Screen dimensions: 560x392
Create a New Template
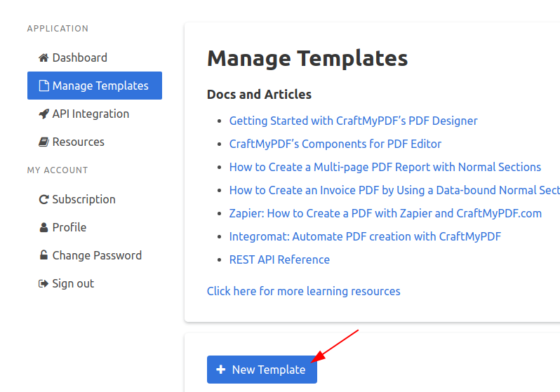pyautogui.click(x=262, y=370)
